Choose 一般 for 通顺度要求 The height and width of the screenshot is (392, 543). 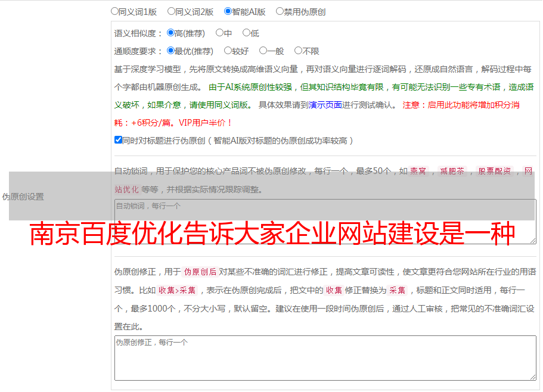click(263, 51)
